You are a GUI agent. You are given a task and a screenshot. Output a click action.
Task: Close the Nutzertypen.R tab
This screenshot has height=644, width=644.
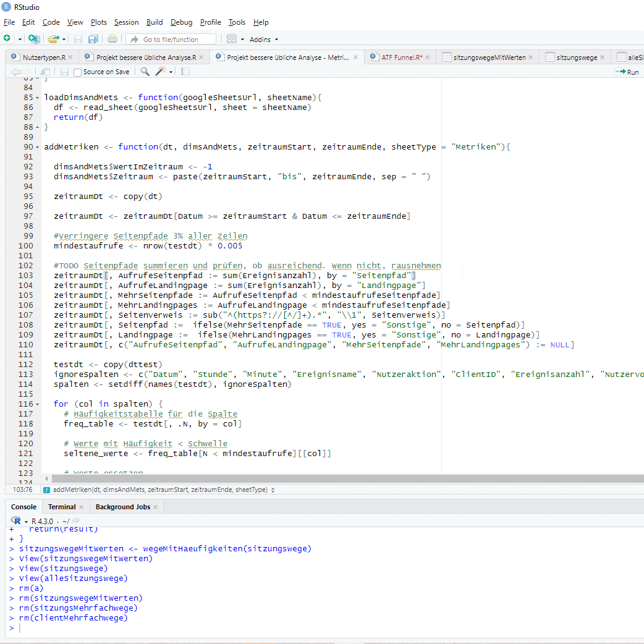click(70, 57)
